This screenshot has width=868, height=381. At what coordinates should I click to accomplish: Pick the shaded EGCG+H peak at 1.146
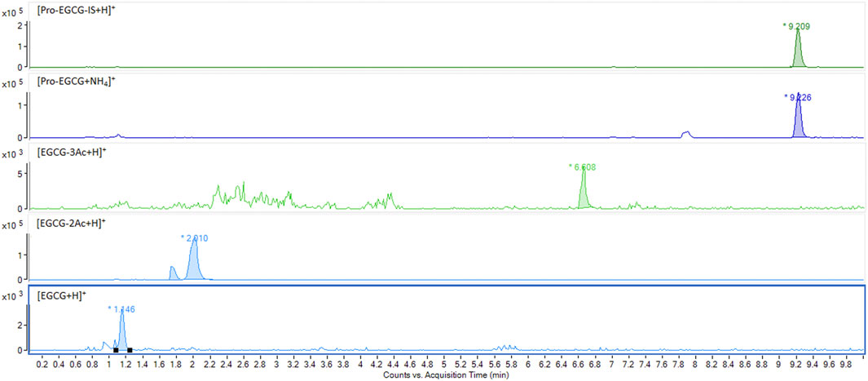pos(122,332)
